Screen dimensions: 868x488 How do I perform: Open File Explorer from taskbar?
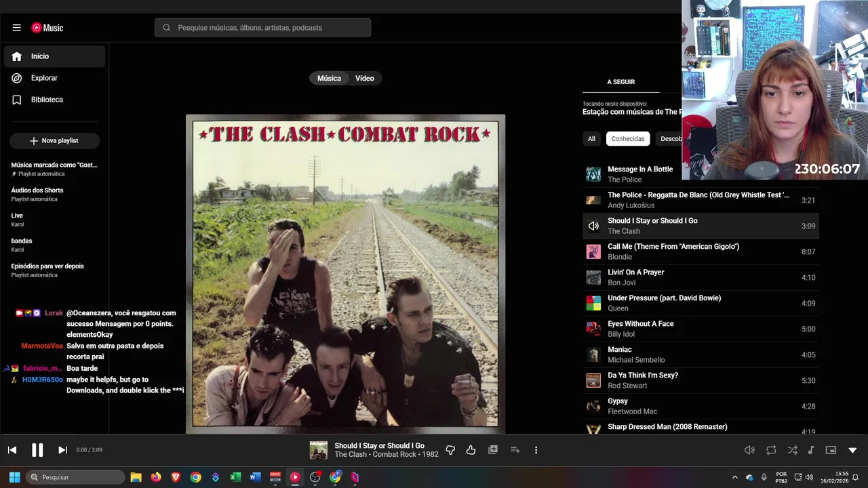click(x=136, y=477)
